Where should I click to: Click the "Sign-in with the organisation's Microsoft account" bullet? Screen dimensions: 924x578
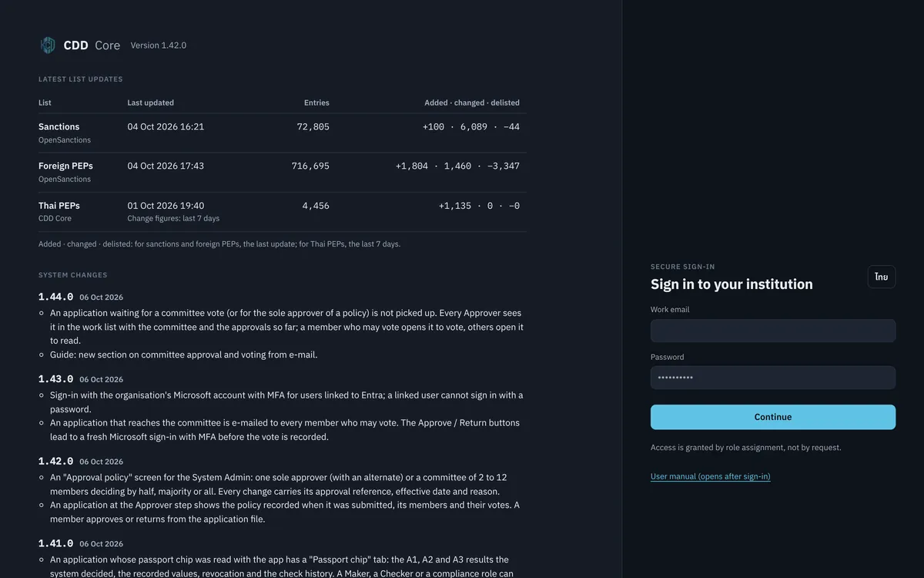[286, 402]
